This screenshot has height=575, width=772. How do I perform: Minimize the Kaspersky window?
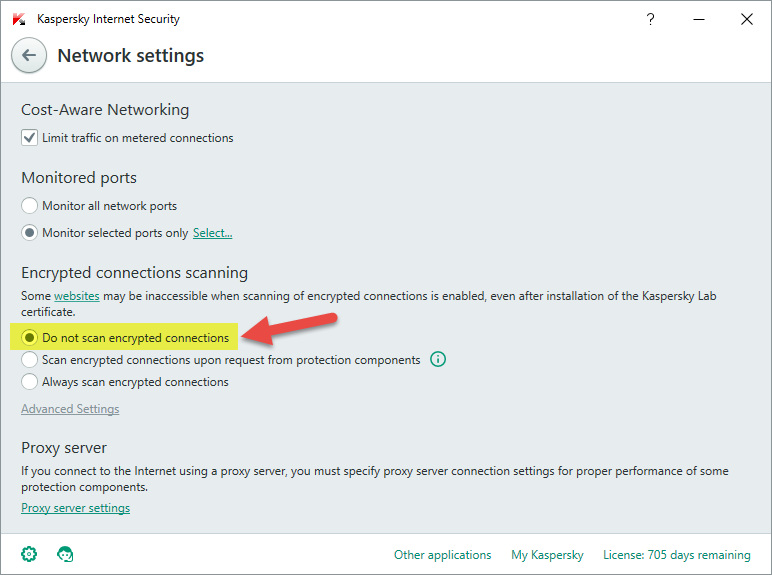tap(699, 19)
